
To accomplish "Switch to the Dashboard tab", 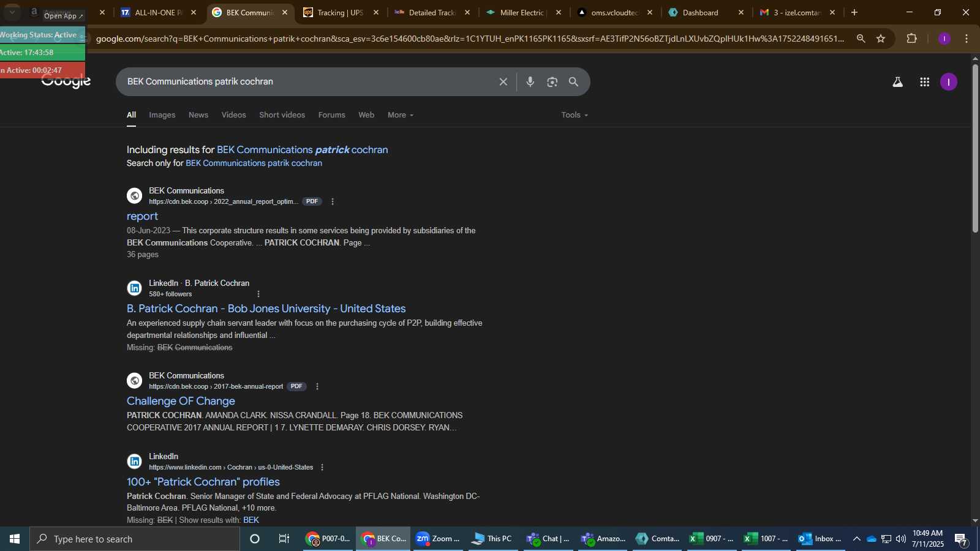I will [706, 12].
